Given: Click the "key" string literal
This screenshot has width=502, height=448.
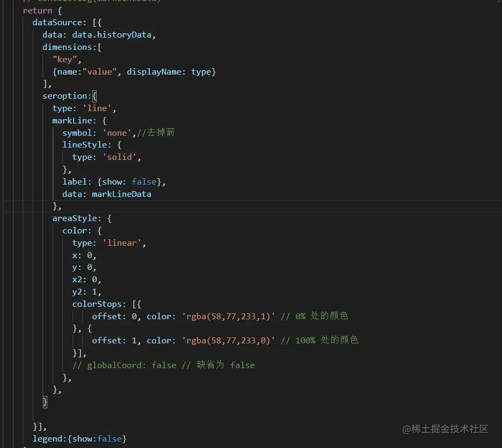Looking at the screenshot, I should (x=64, y=60).
